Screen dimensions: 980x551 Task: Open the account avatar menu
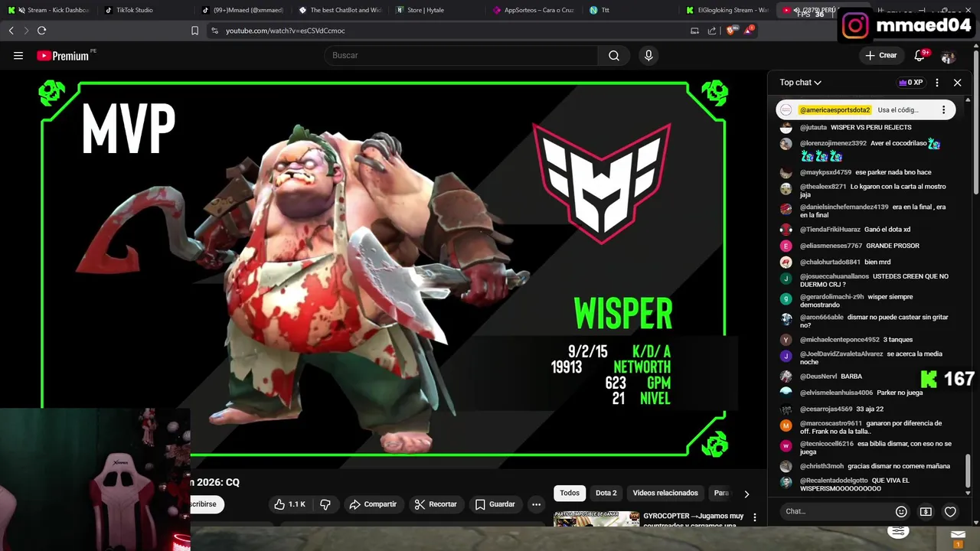[948, 57]
